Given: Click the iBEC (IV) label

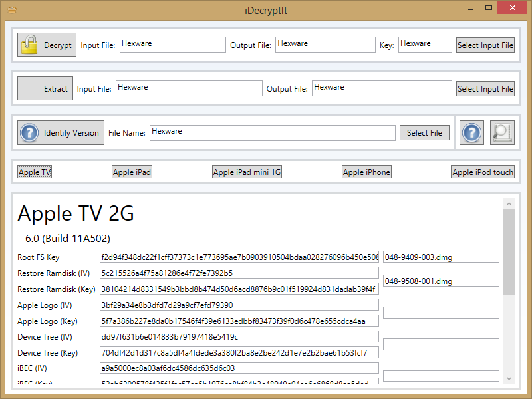Looking at the screenshot, I should (32, 368).
